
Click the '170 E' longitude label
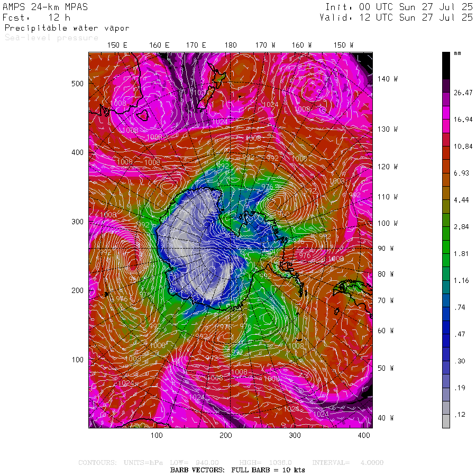click(196, 45)
